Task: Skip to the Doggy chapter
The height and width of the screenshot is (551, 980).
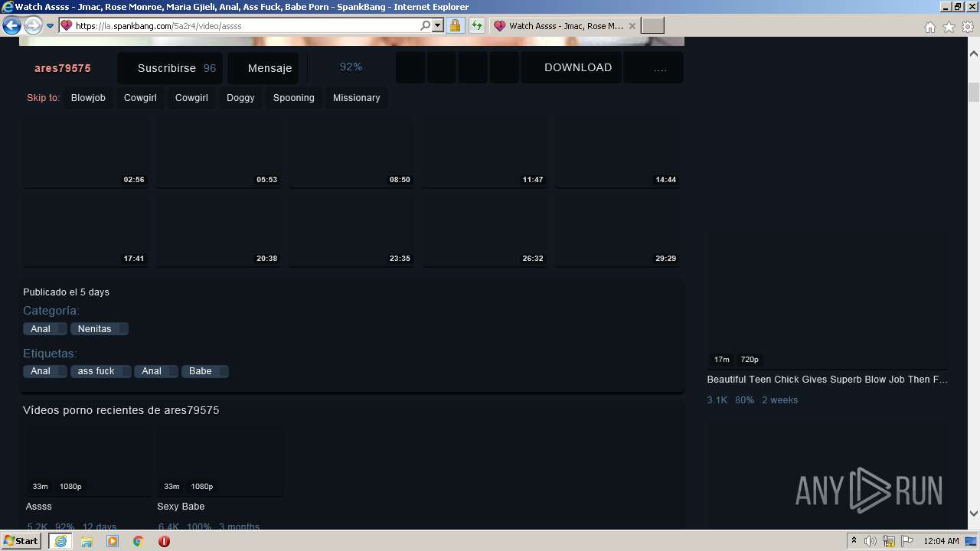Action: point(240,98)
